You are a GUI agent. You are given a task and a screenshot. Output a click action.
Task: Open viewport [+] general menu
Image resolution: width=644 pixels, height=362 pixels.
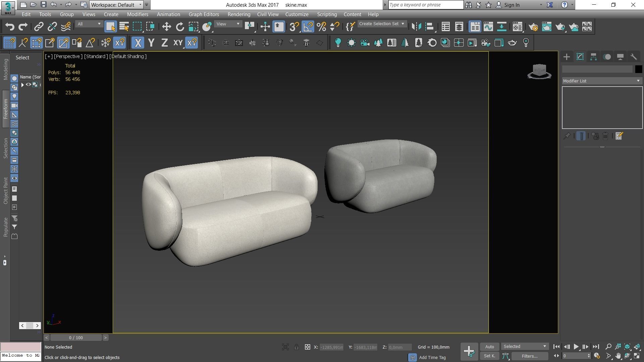point(49,56)
